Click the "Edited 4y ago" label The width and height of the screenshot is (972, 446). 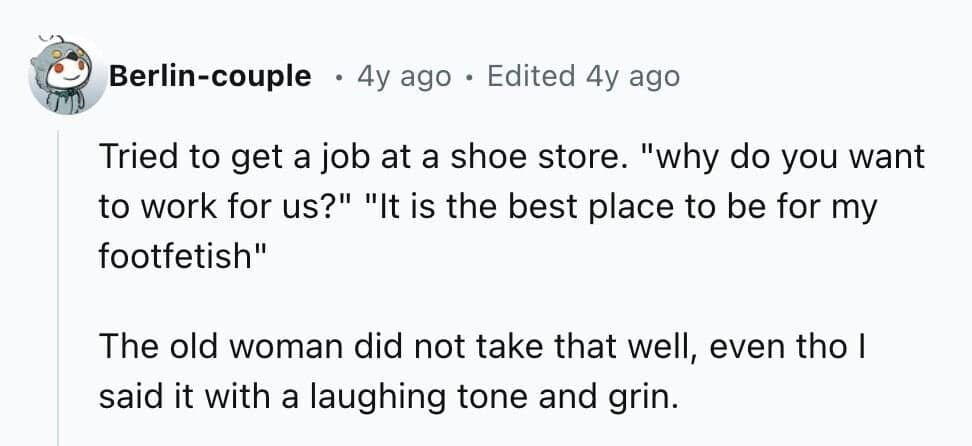tap(582, 76)
